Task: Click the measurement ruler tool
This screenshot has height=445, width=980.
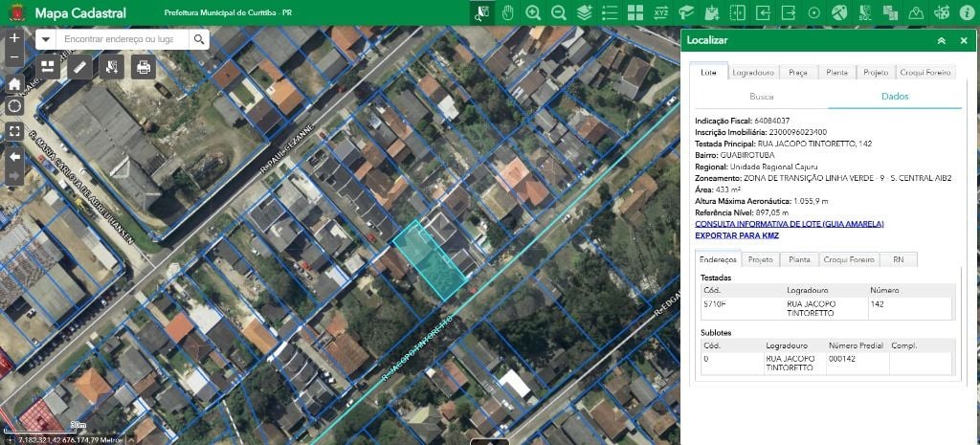Action: (x=80, y=67)
